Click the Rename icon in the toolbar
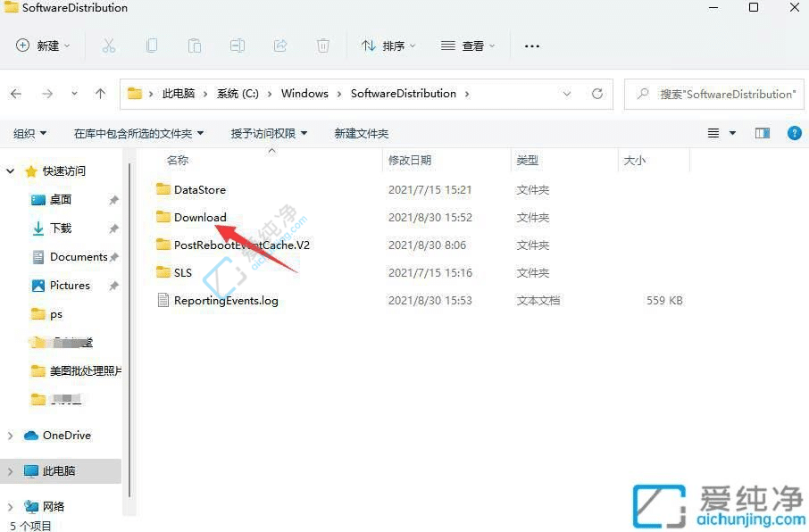 [x=238, y=46]
